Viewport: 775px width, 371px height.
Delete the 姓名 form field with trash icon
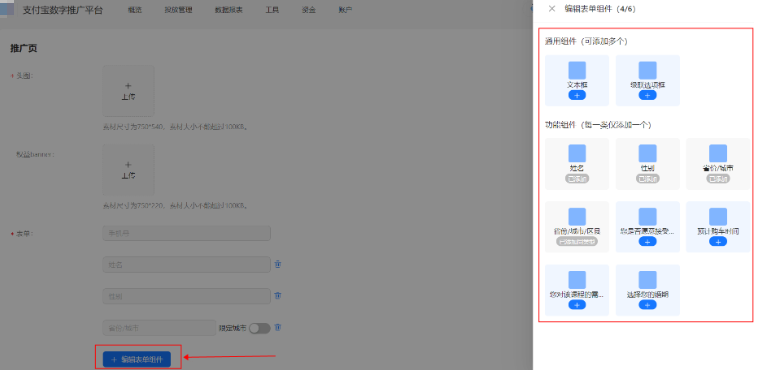click(278, 264)
